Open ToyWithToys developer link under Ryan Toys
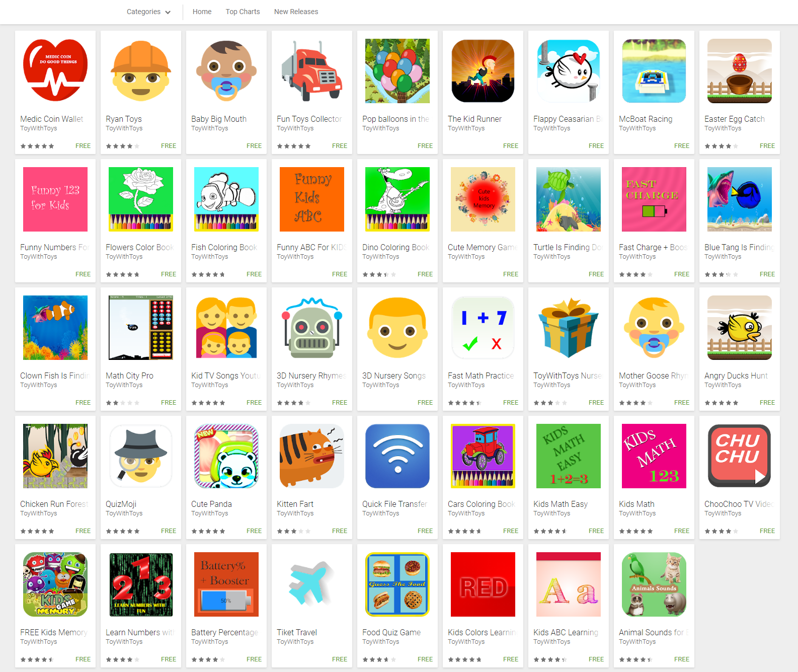 pyautogui.click(x=124, y=128)
